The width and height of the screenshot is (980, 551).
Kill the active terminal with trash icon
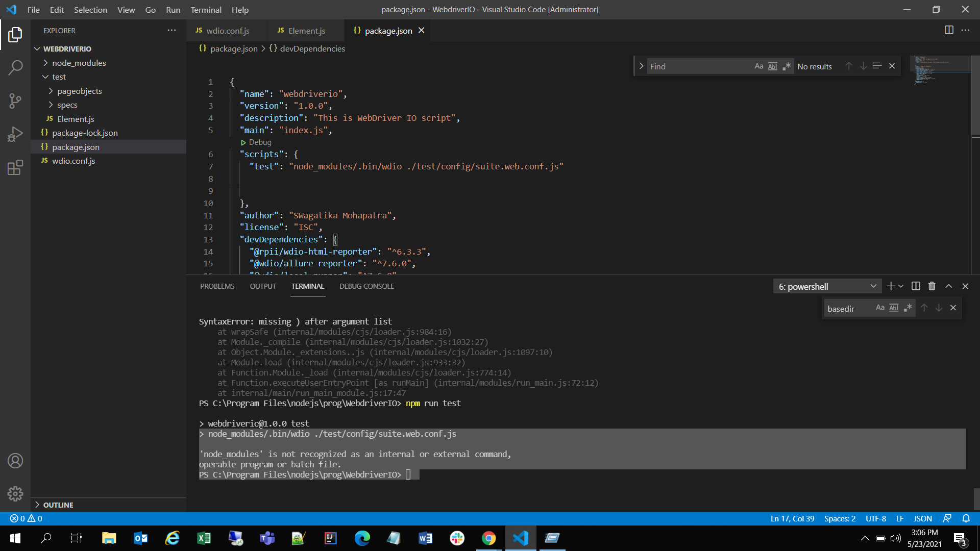pyautogui.click(x=932, y=286)
